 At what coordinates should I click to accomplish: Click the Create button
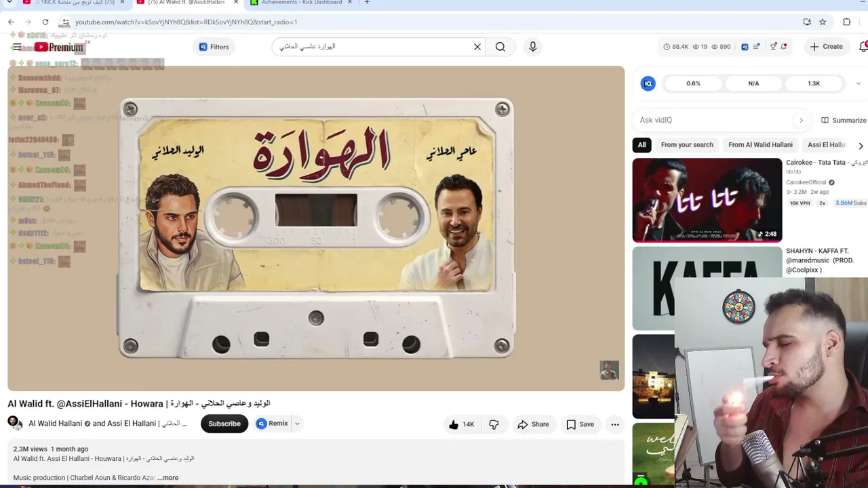(x=826, y=47)
